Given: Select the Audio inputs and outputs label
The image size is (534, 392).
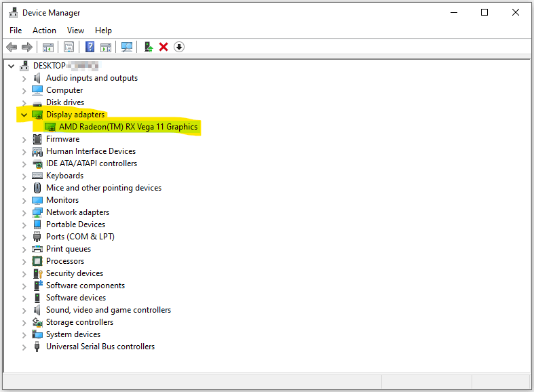Looking at the screenshot, I should [x=92, y=78].
